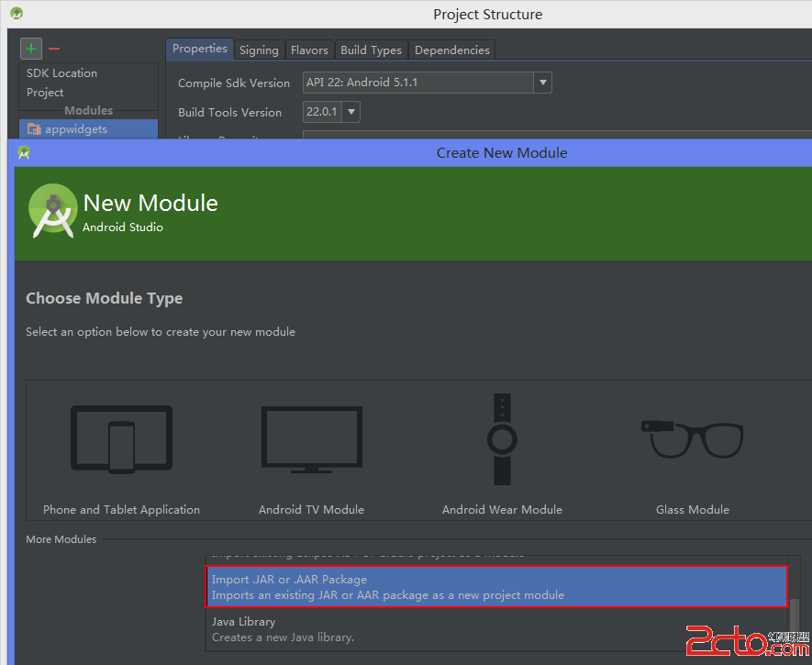Click the Phone and Tablet Application label

[121, 510]
